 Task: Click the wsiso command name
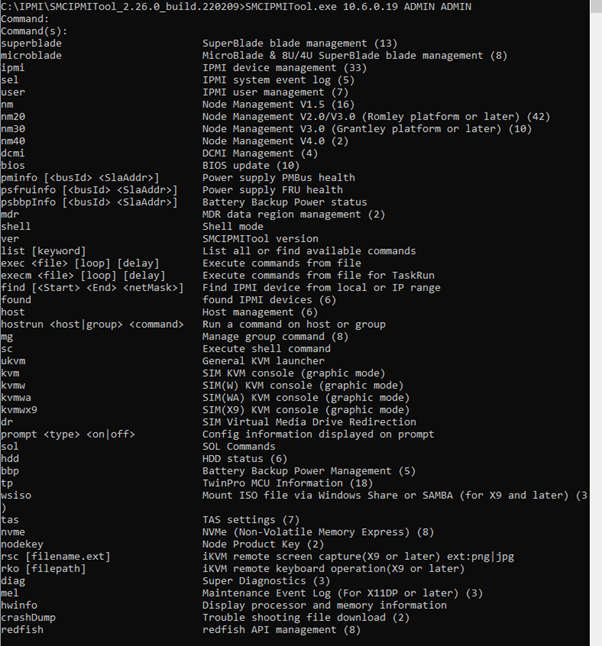tap(16, 495)
